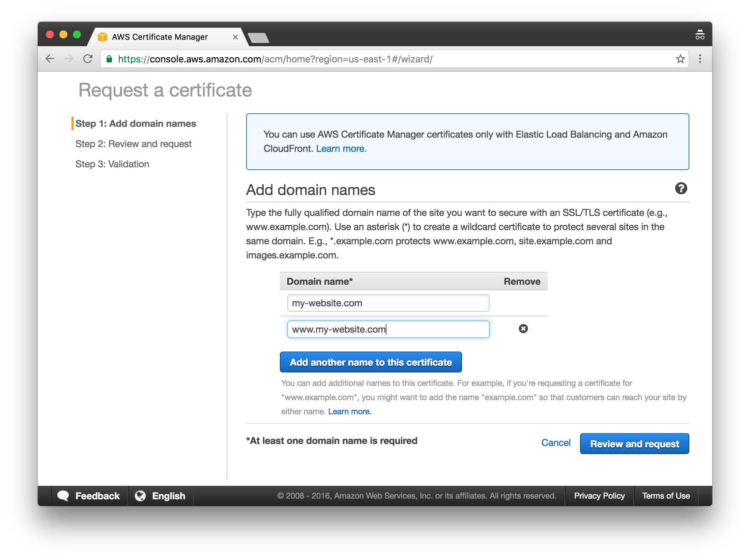Screen dimensions: 750x560
Task: Click the Review and request button
Action: point(635,443)
